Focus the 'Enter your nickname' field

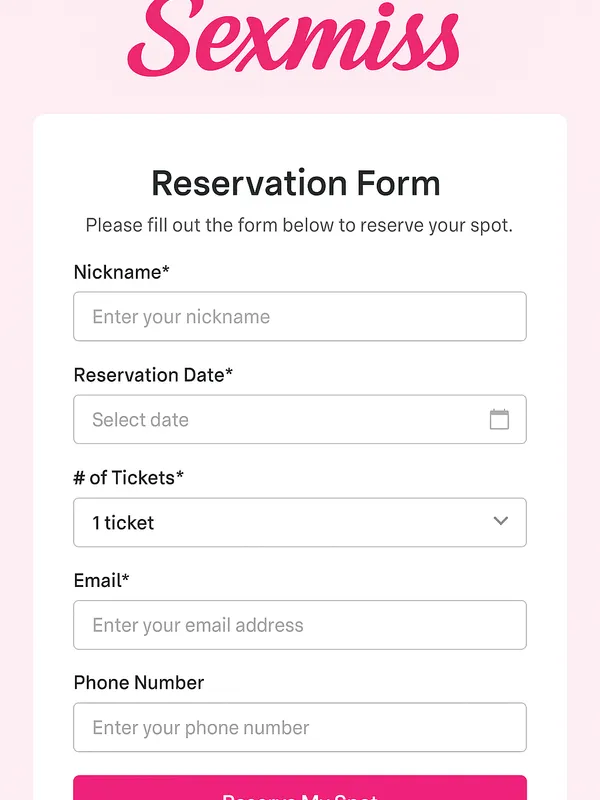(x=299, y=317)
